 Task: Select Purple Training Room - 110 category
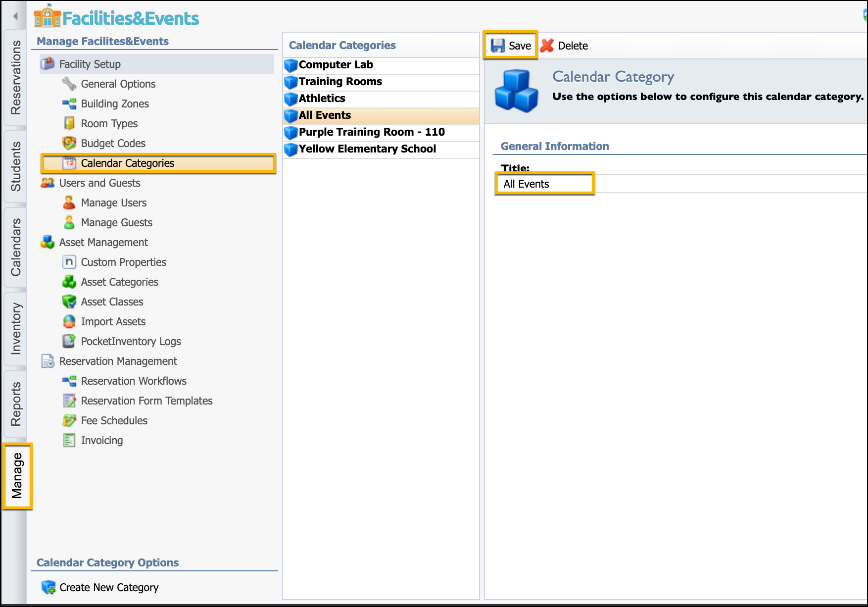coord(381,132)
